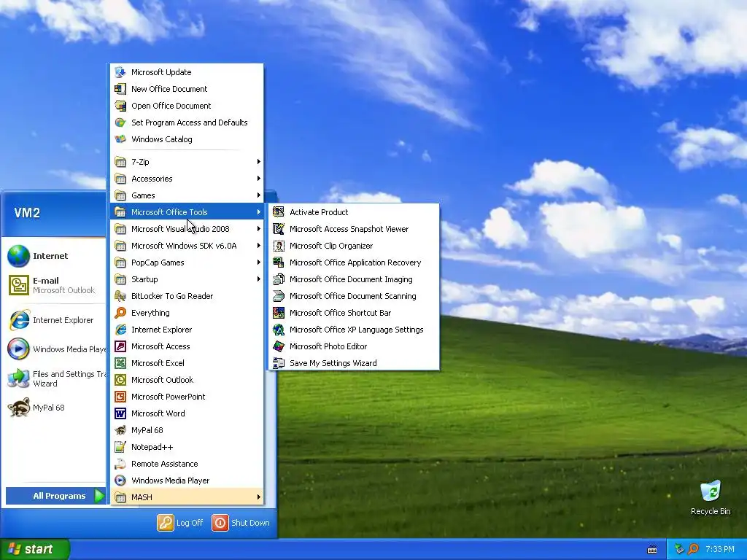This screenshot has height=560, width=747.
Task: Click Internet Explorer text in All Programs list
Action: (x=161, y=330)
